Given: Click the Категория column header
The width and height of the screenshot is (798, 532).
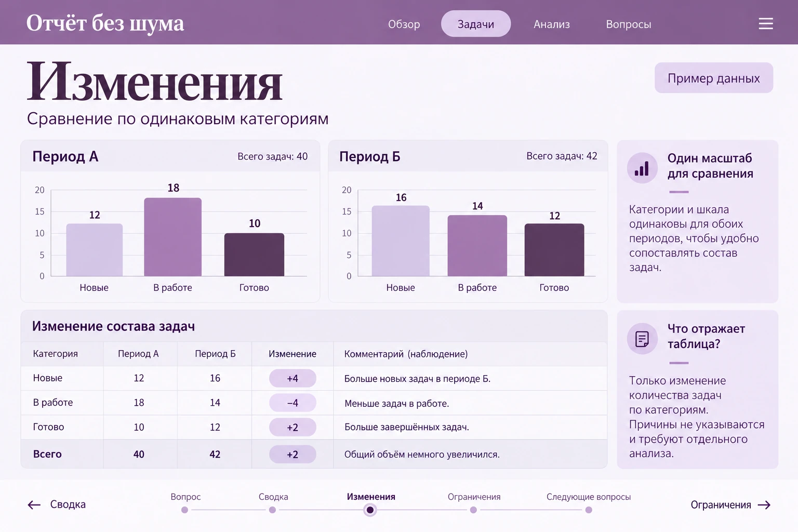Looking at the screenshot, I should 55,354.
